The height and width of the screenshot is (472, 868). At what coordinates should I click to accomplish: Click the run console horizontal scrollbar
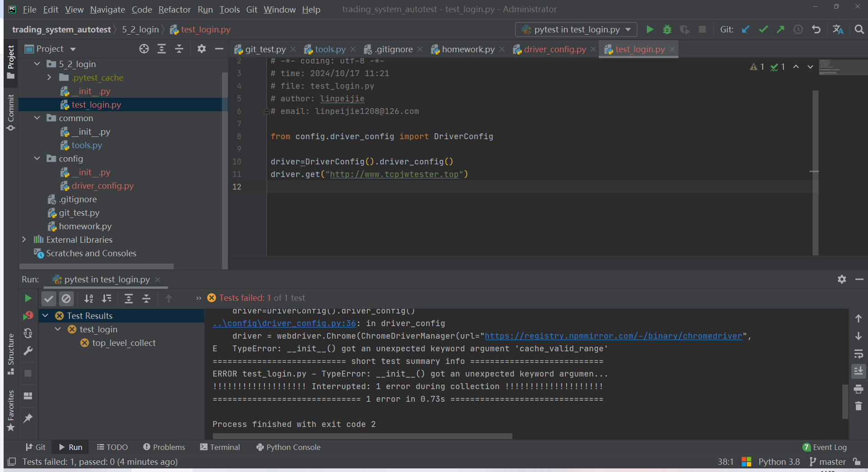tap(362, 436)
